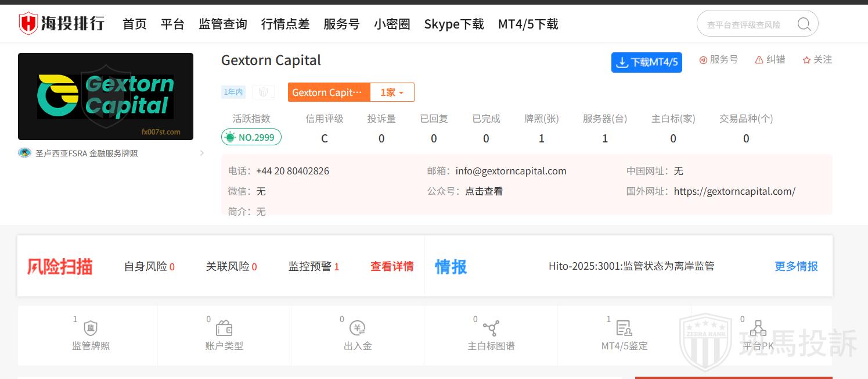The image size is (868, 379).
Task: Click the Gextorn Capital logo thumbnail
Action: click(106, 96)
